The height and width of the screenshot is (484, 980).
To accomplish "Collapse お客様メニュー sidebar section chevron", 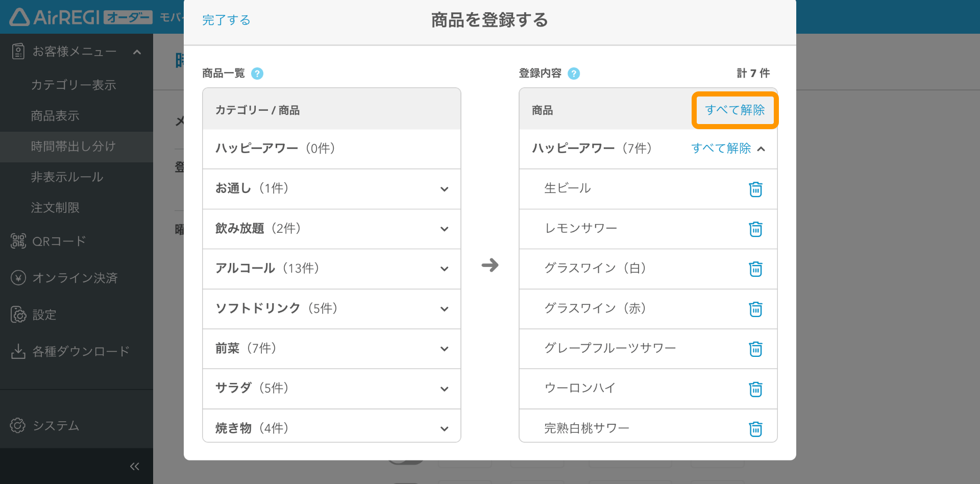I will coord(137,52).
